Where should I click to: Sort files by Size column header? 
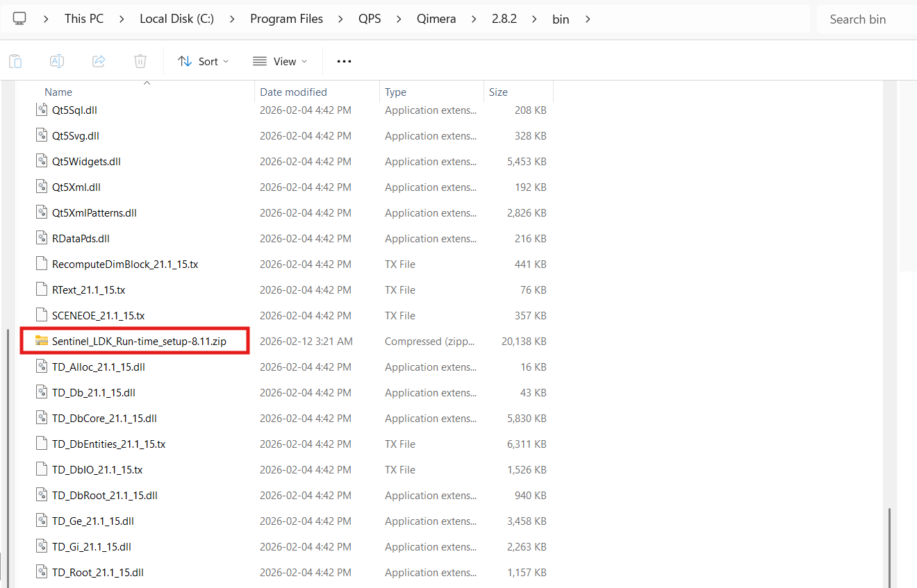[x=498, y=92]
